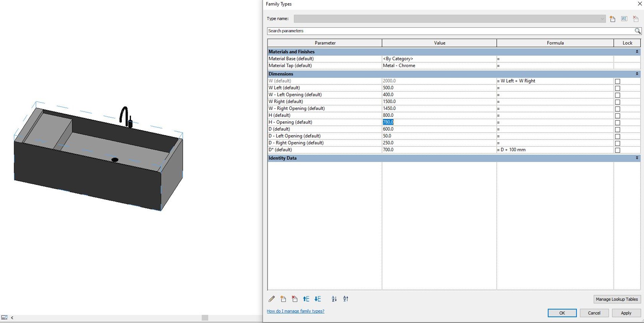Click the New Parameter icon at bottom
The width and height of the screenshot is (644, 323).
click(283, 299)
